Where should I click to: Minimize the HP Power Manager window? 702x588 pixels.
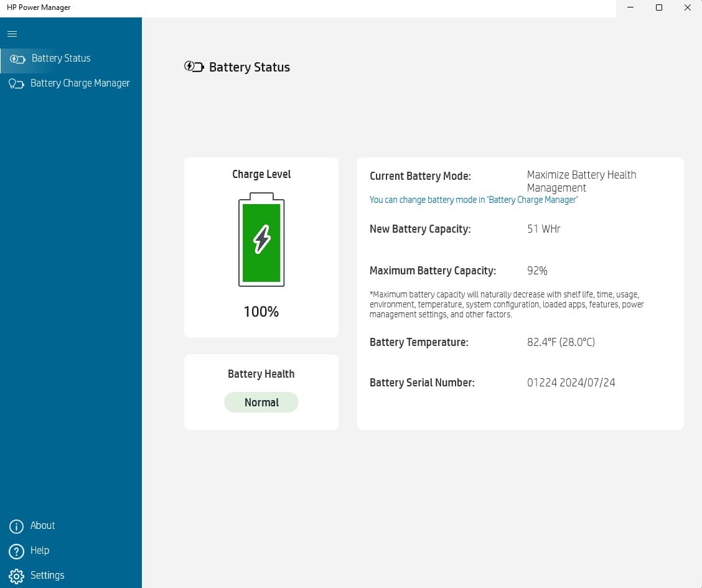630,7
